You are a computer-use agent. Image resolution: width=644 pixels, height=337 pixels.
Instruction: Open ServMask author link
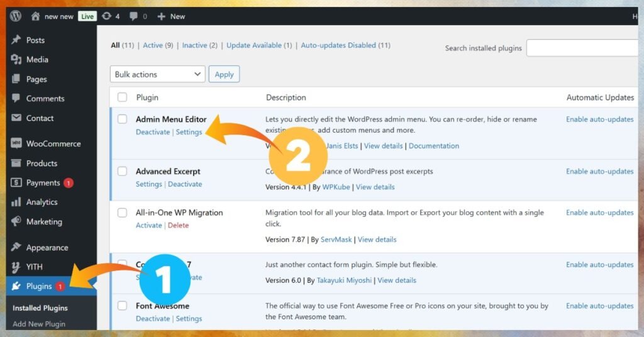click(x=336, y=240)
